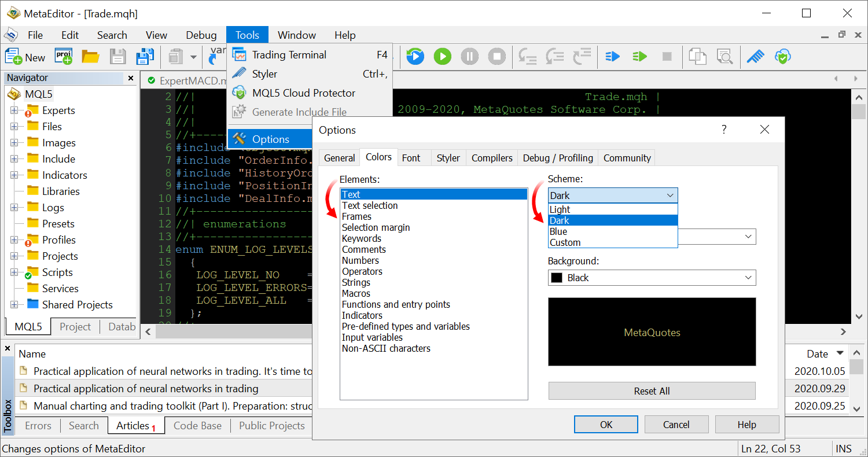Click OK in the Options dialog
This screenshot has width=868, height=457.
tap(606, 425)
